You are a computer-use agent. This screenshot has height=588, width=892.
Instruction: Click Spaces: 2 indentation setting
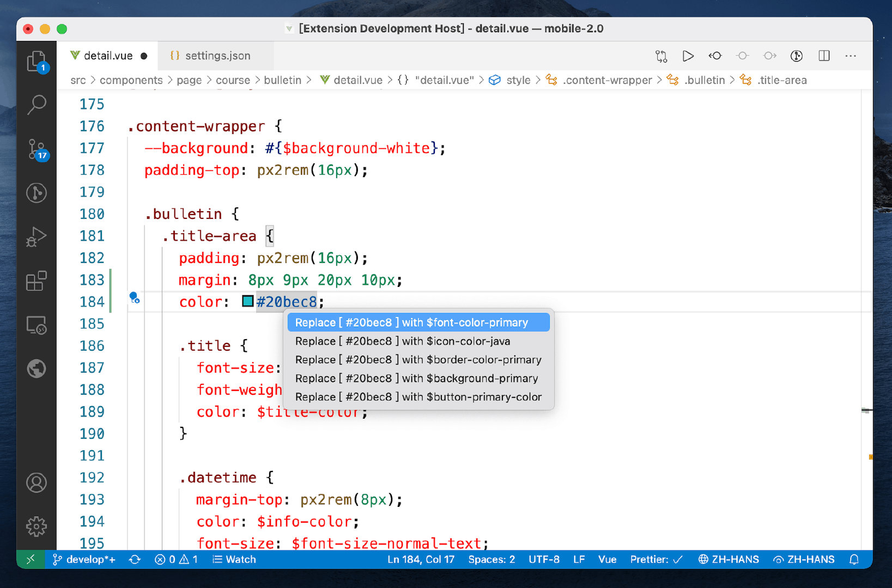pyautogui.click(x=491, y=559)
